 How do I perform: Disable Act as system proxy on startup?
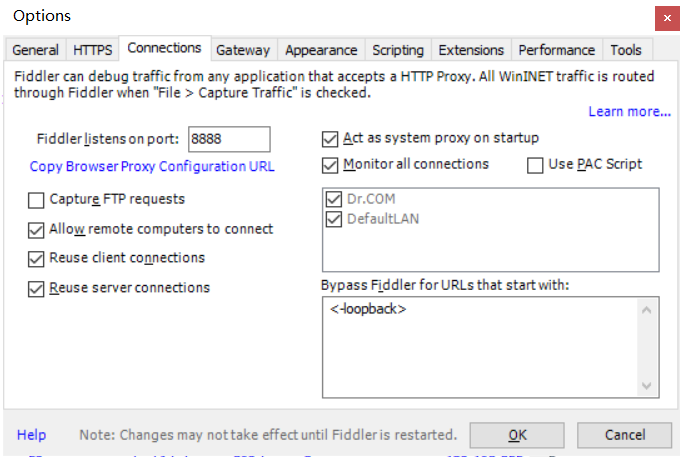pyautogui.click(x=330, y=139)
